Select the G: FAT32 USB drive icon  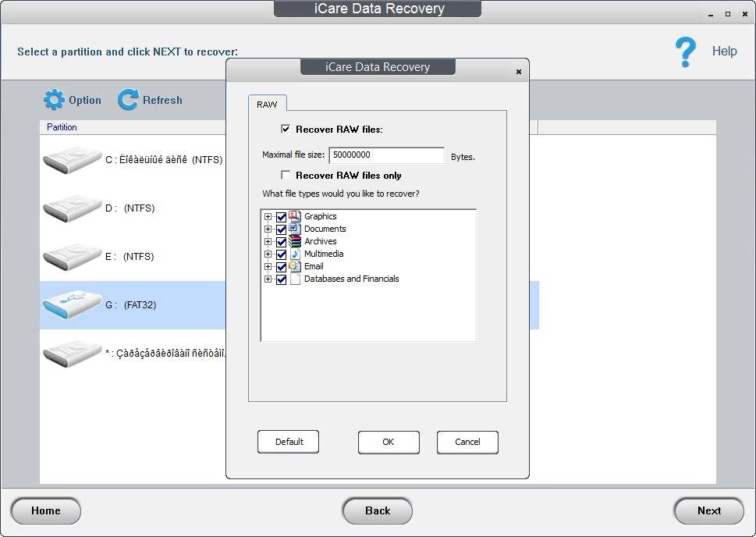pyautogui.click(x=73, y=304)
